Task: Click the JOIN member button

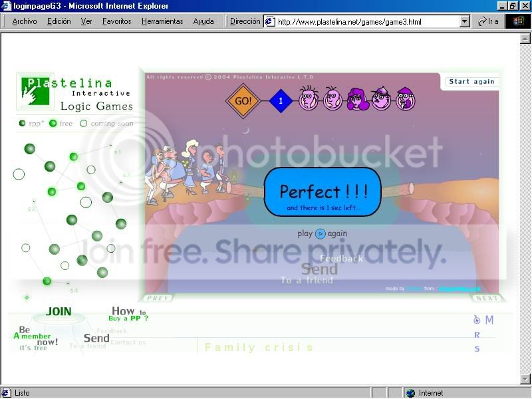Action: click(x=59, y=311)
